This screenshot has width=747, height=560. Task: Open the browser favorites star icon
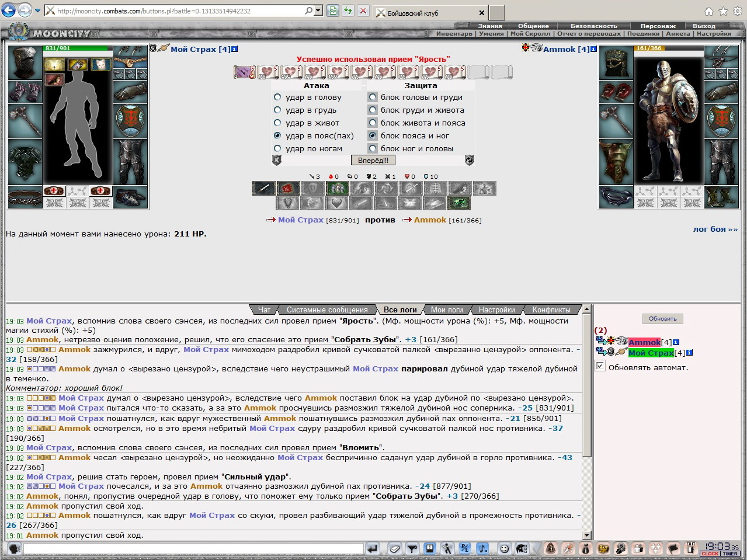[x=723, y=11]
